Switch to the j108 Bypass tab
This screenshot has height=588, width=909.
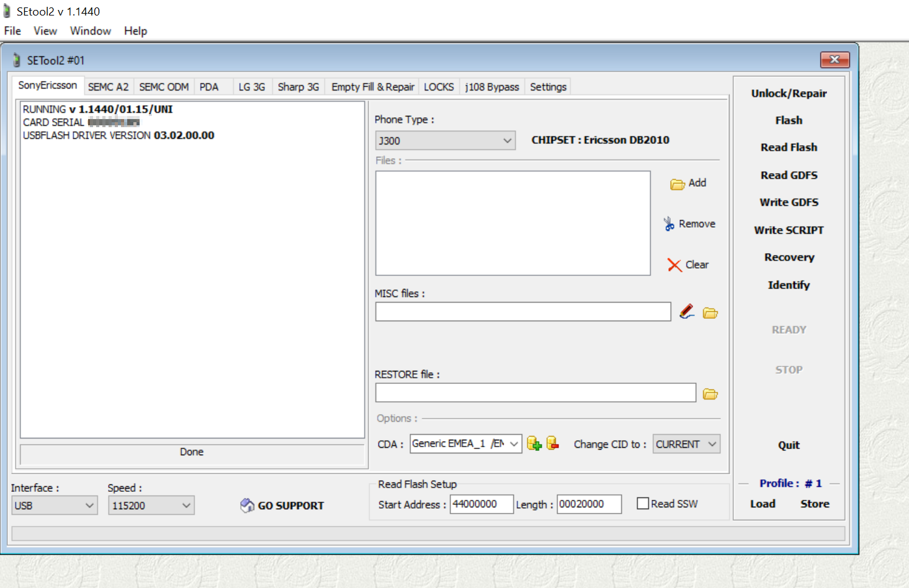(492, 87)
